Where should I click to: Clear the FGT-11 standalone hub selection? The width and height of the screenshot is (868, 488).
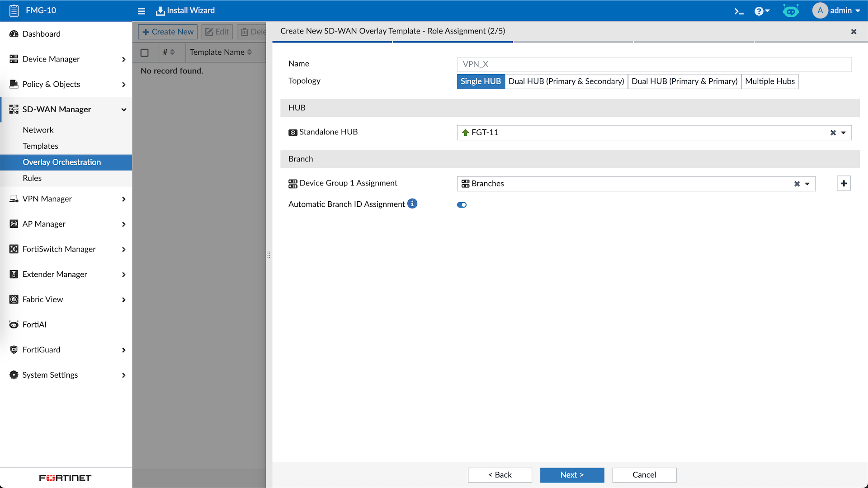tap(833, 133)
